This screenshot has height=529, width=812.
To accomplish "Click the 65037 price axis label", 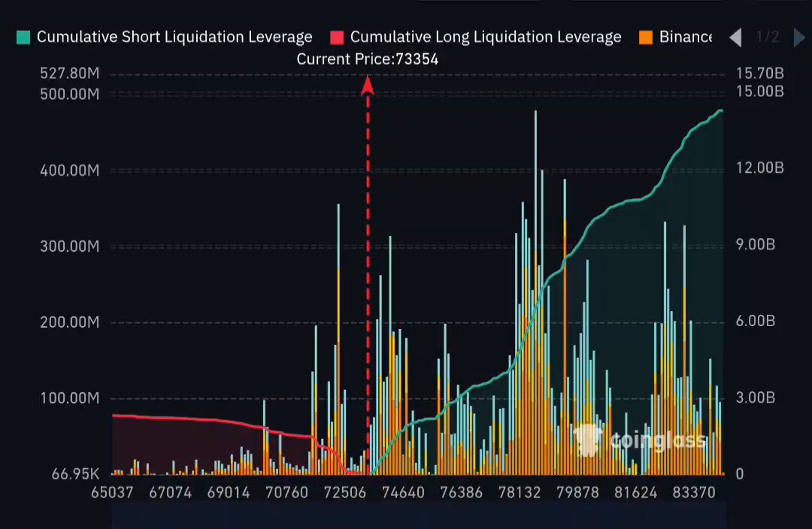I will click(112, 492).
